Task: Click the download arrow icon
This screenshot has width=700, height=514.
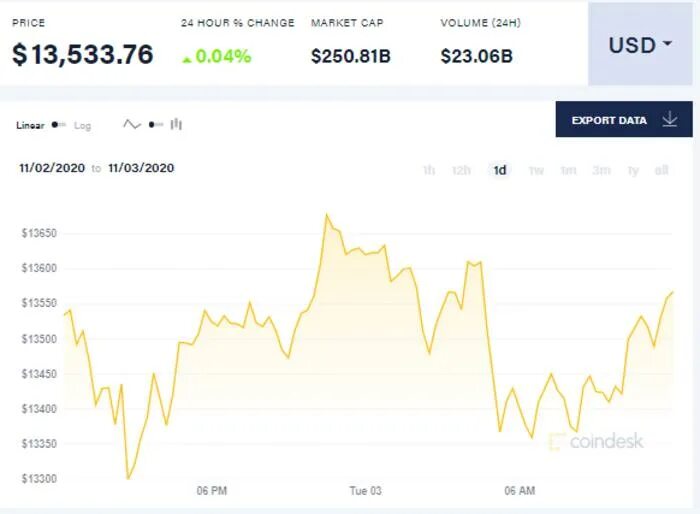Action: coord(670,120)
